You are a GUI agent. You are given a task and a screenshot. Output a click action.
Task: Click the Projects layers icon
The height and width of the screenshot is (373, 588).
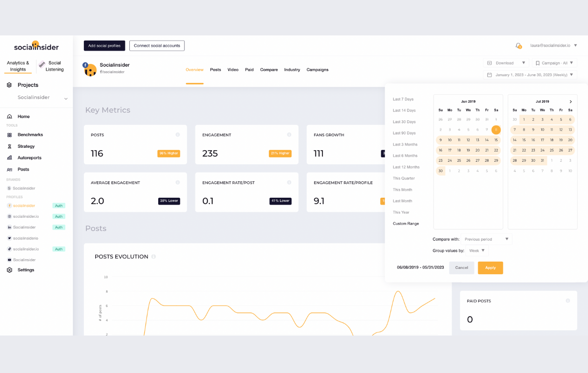[x=9, y=85]
